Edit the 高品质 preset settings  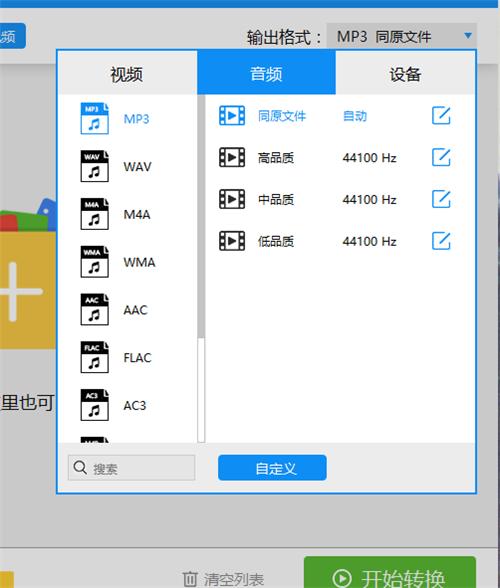(x=441, y=157)
